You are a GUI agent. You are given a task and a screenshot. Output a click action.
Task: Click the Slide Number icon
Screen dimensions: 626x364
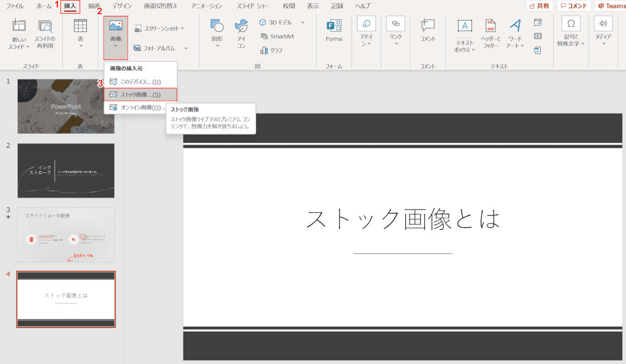point(538,36)
